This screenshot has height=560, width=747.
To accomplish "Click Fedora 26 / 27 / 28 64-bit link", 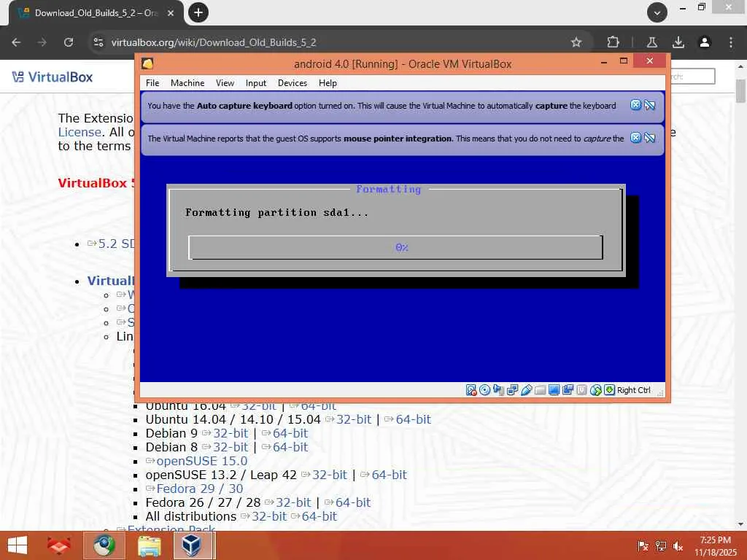I will pyautogui.click(x=353, y=502).
